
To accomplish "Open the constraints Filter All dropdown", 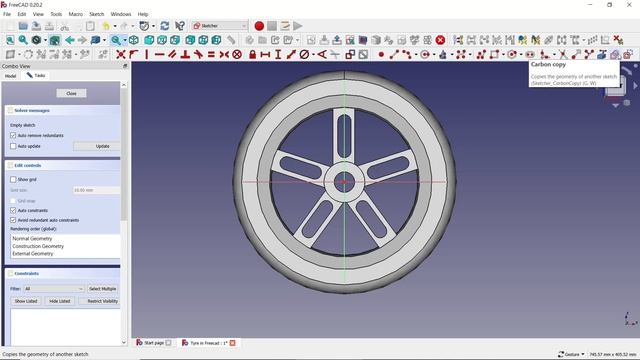I will point(53,289).
